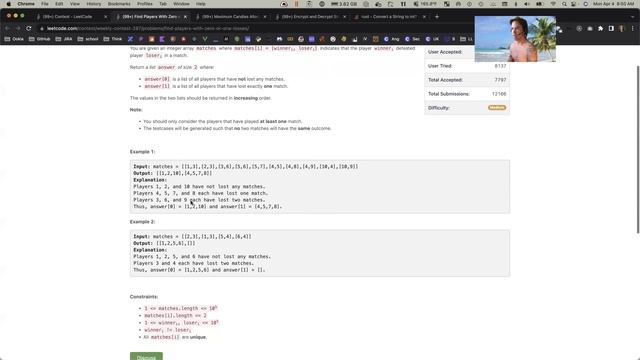Screen dimensions: 640x360
Task: Click the Constraints heading
Action: click(144, 297)
